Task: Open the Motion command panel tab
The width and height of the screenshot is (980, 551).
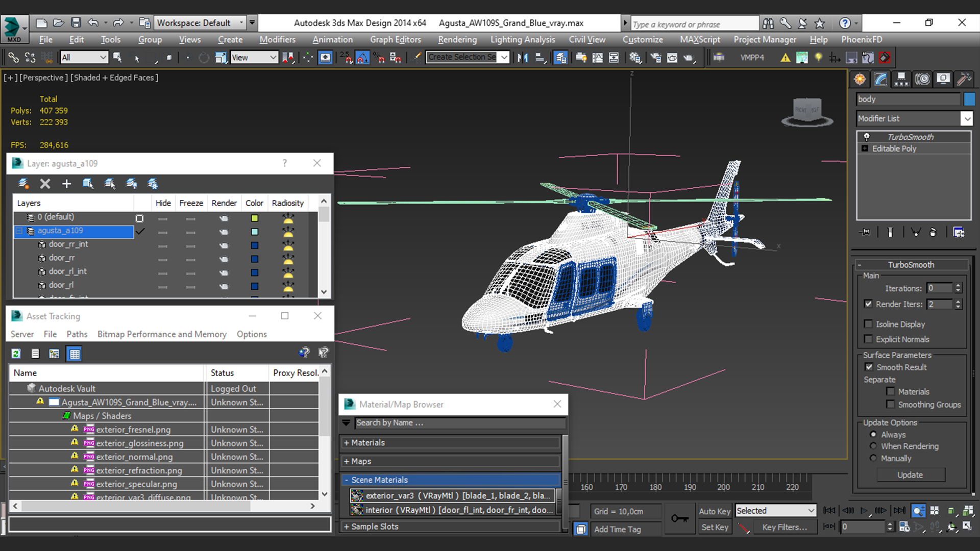Action: pos(922,79)
